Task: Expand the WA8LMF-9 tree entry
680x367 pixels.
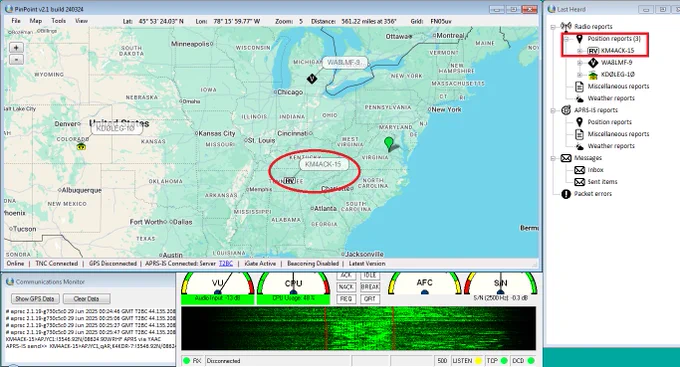Action: [x=580, y=63]
